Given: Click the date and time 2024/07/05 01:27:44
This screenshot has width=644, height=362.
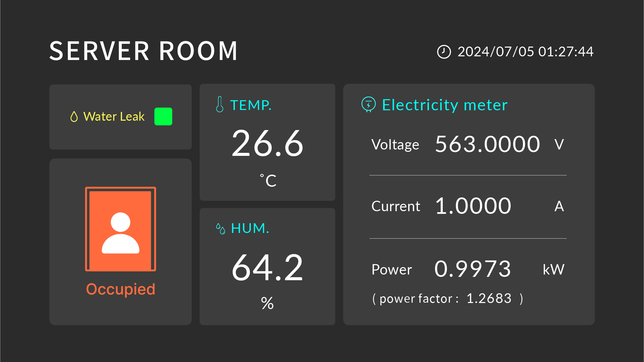Looking at the screenshot, I should tap(525, 52).
